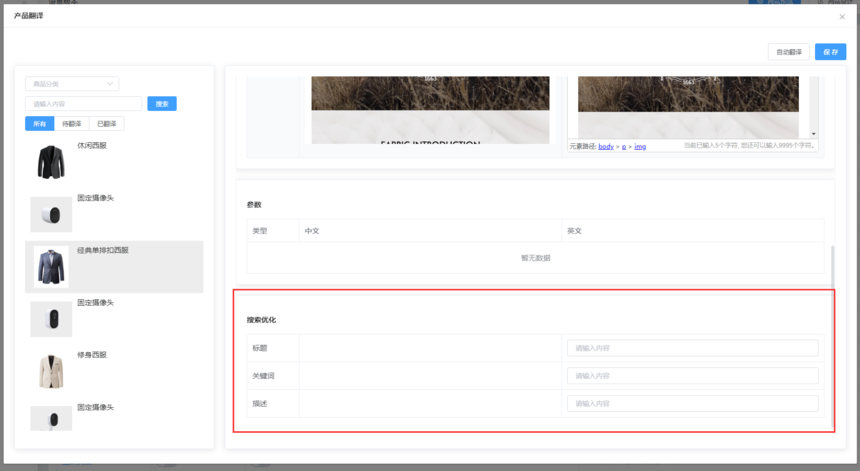
Task: Click the blue 搜索 button
Action: (x=162, y=104)
